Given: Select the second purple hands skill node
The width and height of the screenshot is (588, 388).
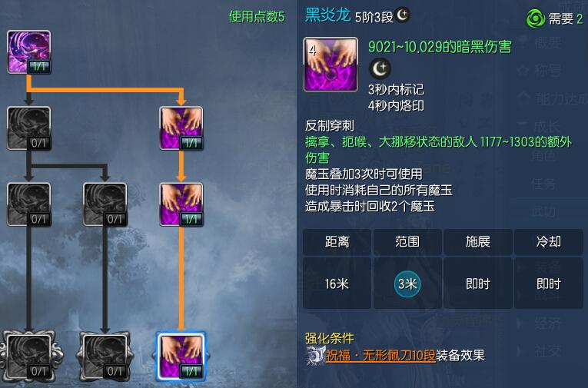Looking at the screenshot, I should point(181,204).
